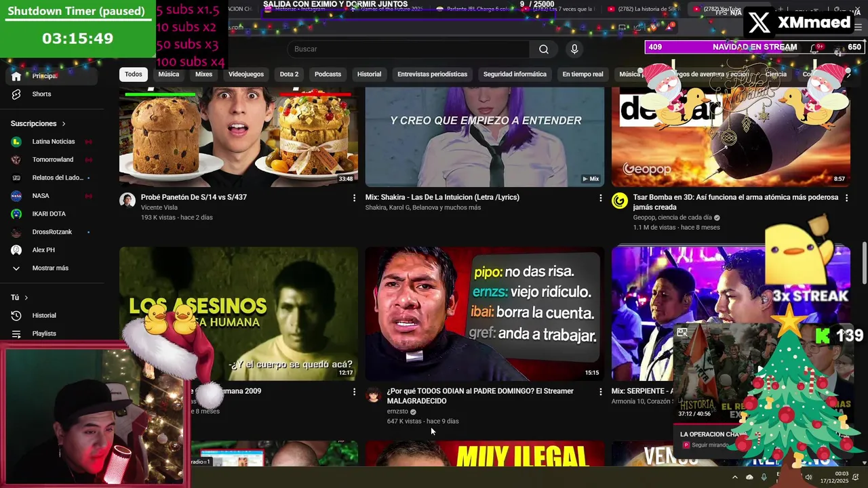Screen dimensions: 868x488
Task: Open Geopop channel avatar
Action: (x=620, y=200)
